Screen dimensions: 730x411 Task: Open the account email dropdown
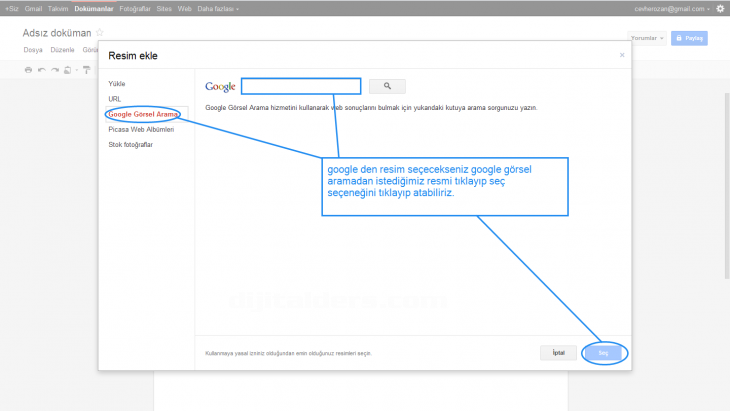(x=672, y=8)
